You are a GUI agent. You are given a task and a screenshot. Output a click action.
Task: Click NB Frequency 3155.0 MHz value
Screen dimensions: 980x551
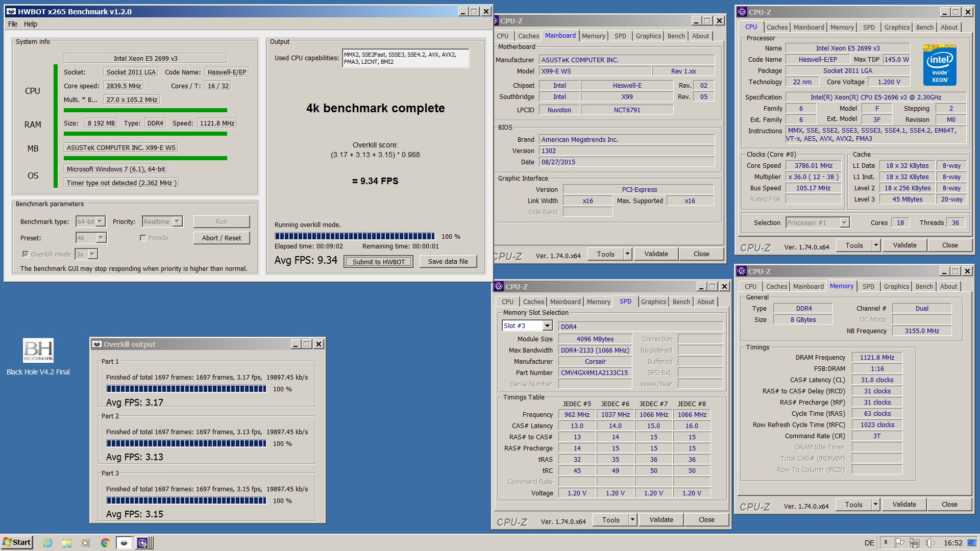coord(922,331)
